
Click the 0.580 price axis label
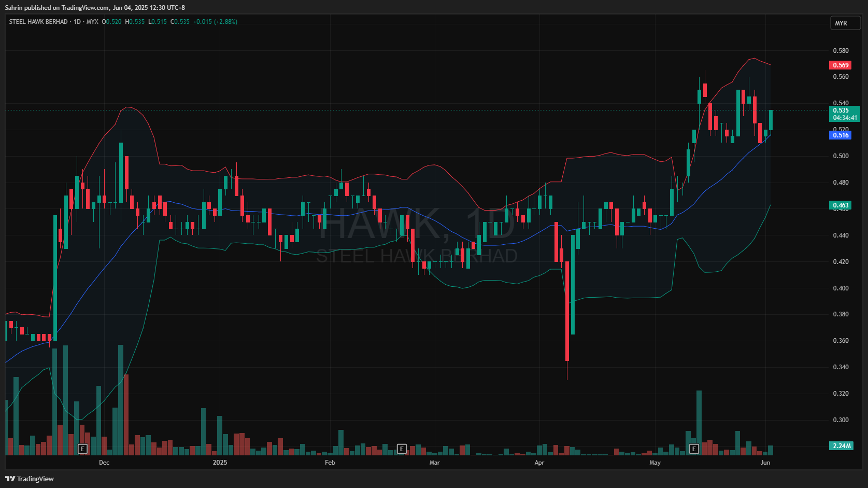pyautogui.click(x=841, y=51)
